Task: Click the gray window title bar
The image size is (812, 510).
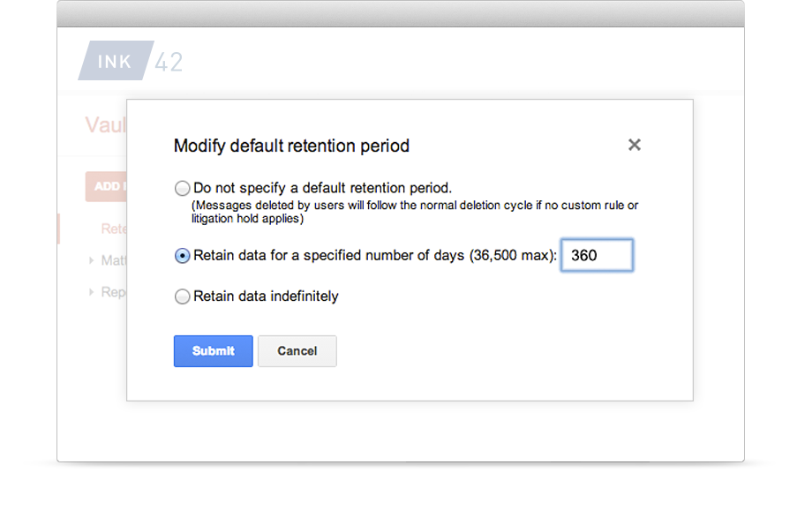Action: click(401, 13)
